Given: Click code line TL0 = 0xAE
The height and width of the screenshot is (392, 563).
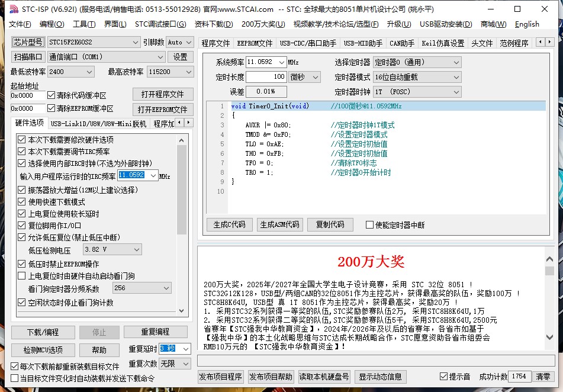Looking at the screenshot, I should [265, 144].
